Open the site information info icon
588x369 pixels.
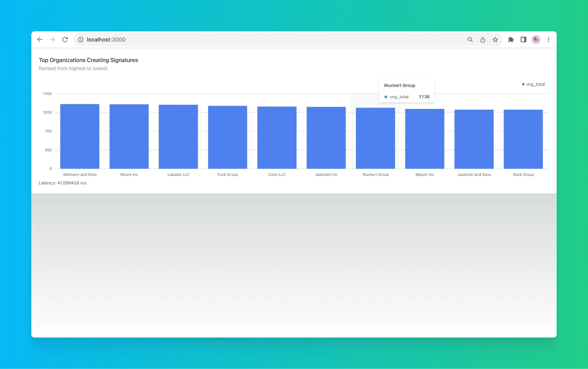pos(80,40)
